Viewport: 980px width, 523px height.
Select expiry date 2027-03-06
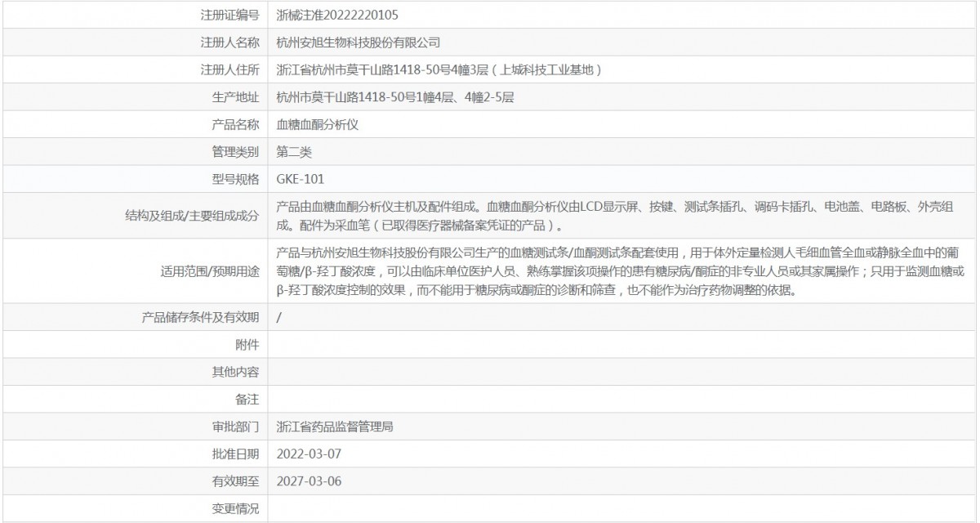309,481
